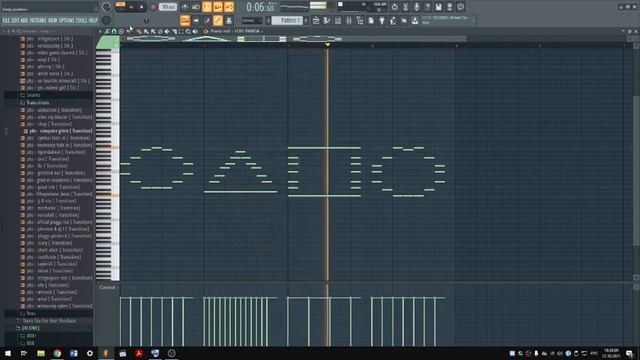
Task: Toggle the loop recording button
Action: (229, 7)
